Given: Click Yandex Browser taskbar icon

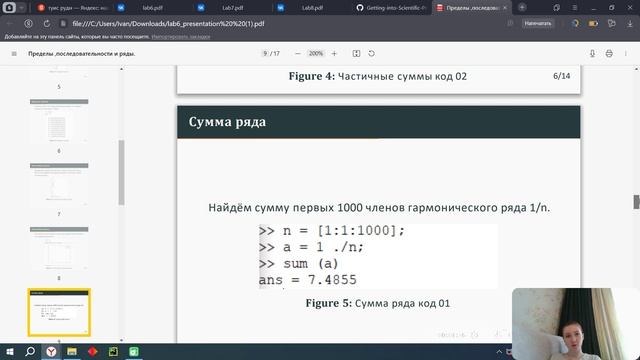Looking at the screenshot, I should tap(51, 351).
